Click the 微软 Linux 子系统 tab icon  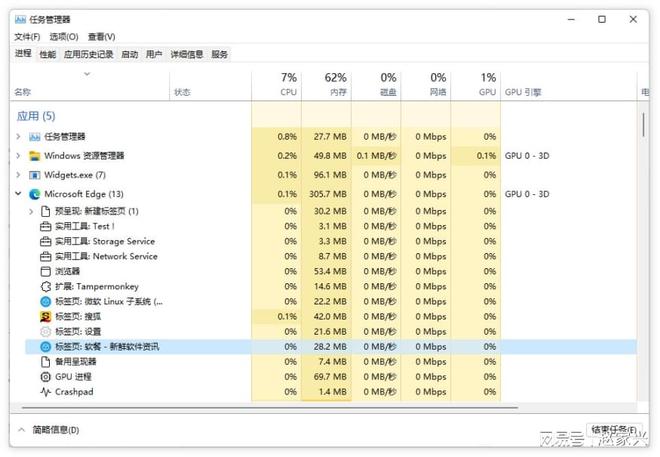coord(45,302)
